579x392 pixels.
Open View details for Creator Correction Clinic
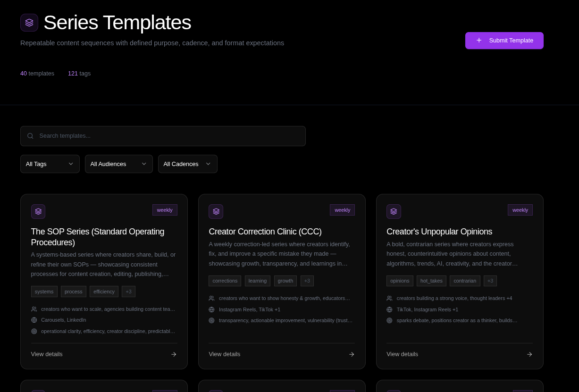282,354
